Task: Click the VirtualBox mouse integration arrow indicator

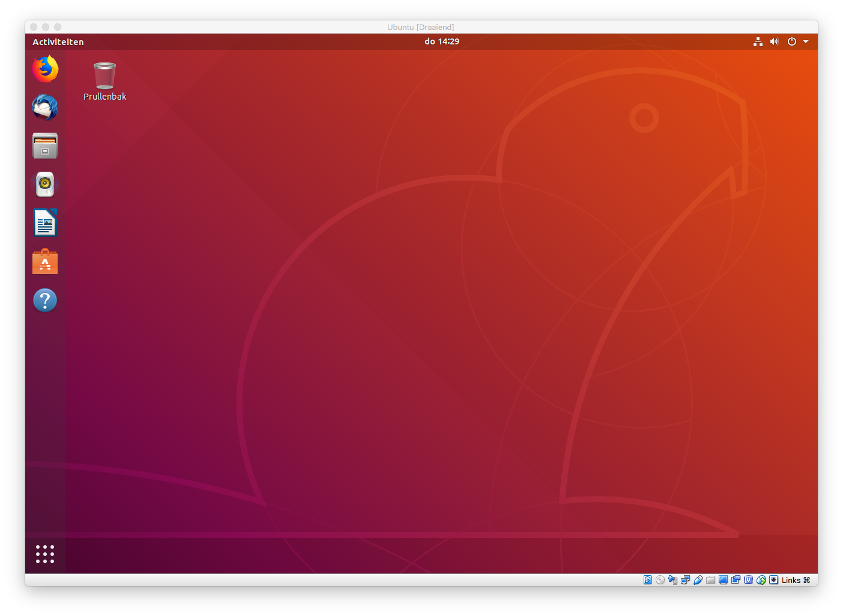Action: pos(774,580)
